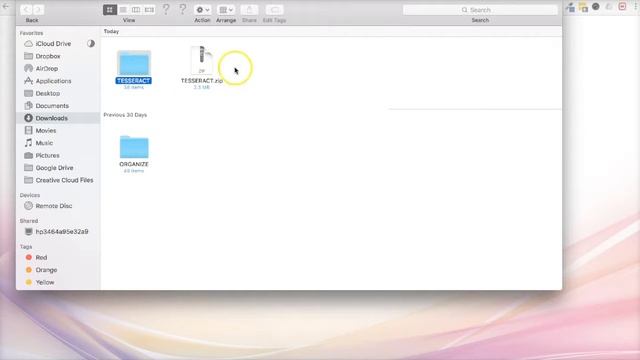The height and width of the screenshot is (360, 640).
Task: Click the TESSERACT folder name label
Action: (133, 81)
